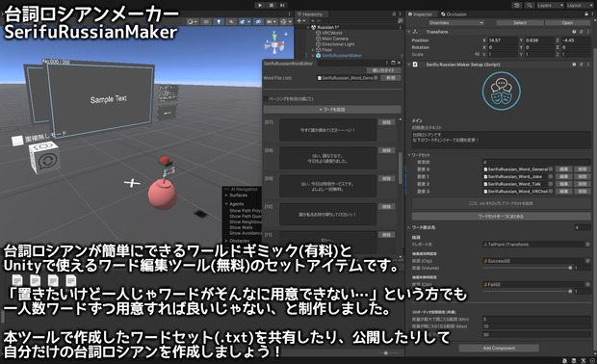Open draw mode shading dropdown
597x364 pixels.
(193, 22)
